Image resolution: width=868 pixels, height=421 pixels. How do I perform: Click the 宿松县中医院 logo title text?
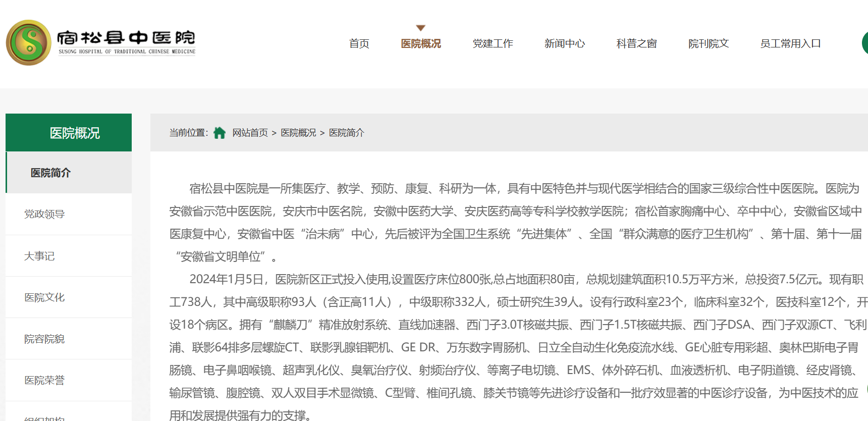point(126,38)
